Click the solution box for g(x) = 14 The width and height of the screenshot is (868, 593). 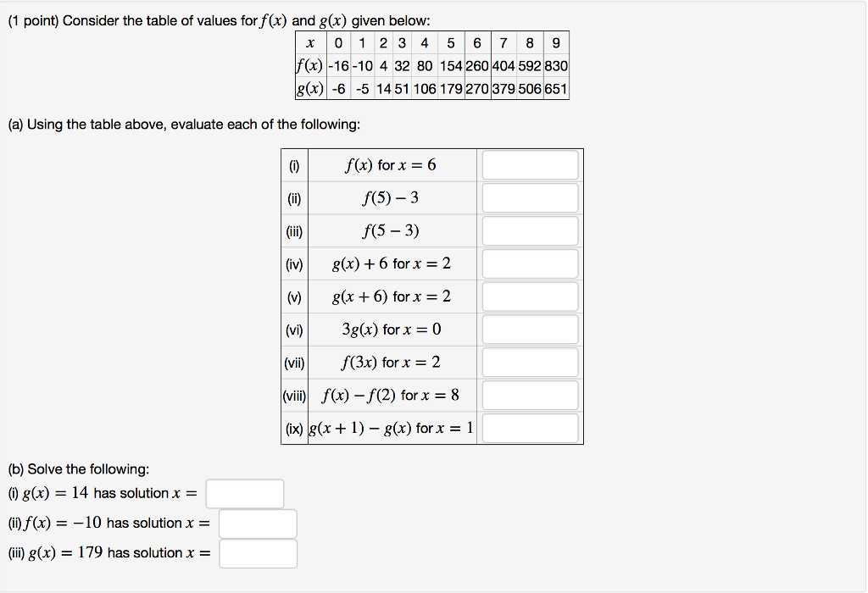coord(245,493)
